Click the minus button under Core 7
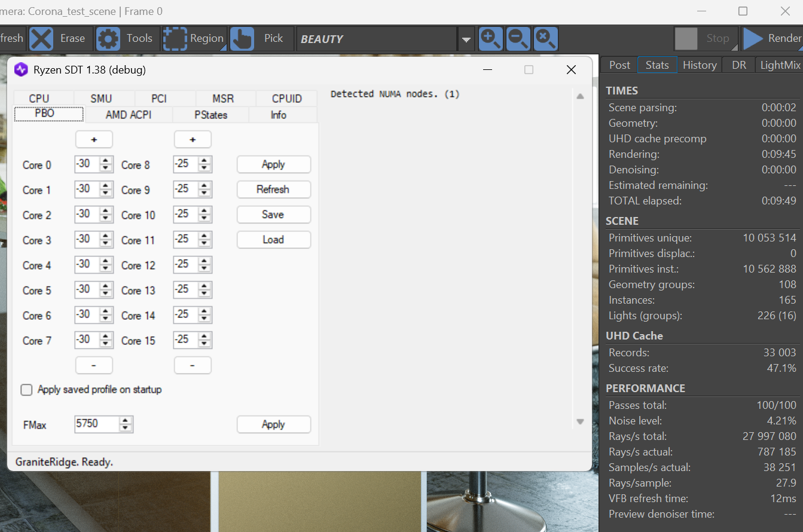The width and height of the screenshot is (803, 532). pos(94,365)
